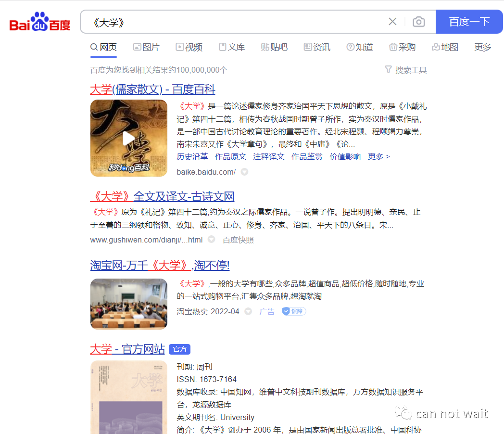
Task: Click the 刊期: 周刊 text
Action: click(x=194, y=367)
